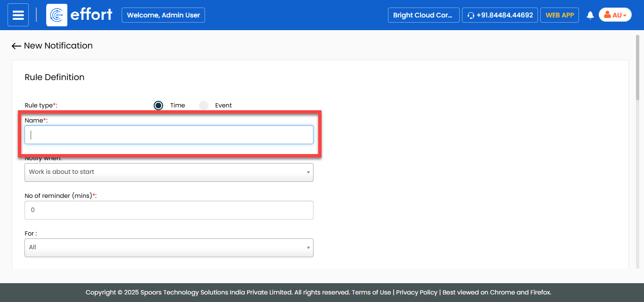Click the caret next to AU
644x302 pixels.
point(625,16)
